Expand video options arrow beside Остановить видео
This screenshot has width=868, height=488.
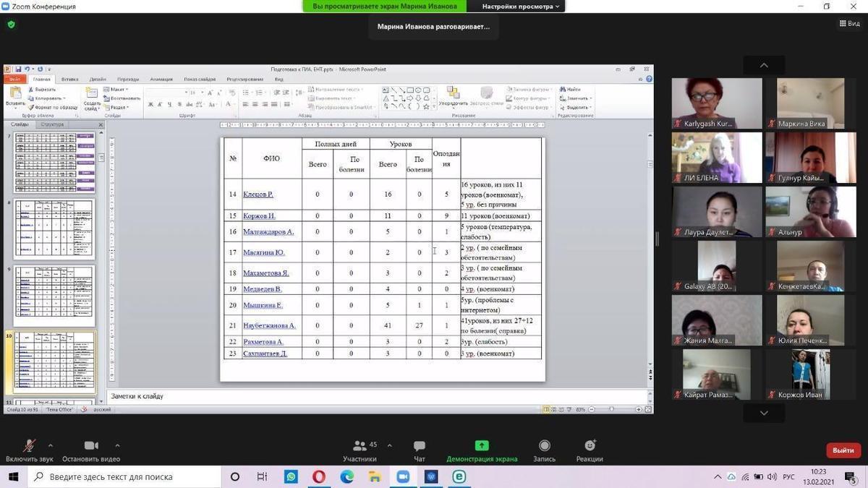click(117, 445)
